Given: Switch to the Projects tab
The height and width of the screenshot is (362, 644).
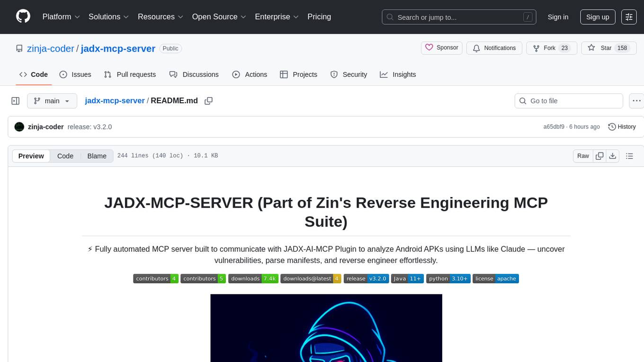Looking at the screenshot, I should 298,74.
